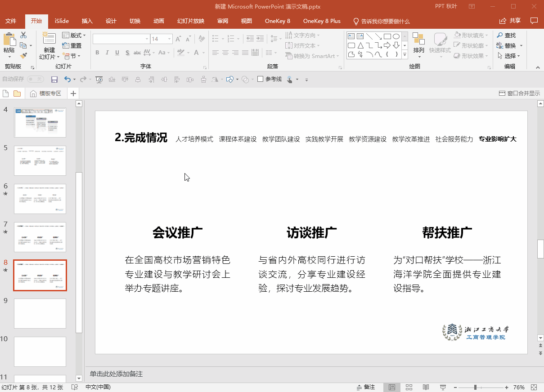The height and width of the screenshot is (392, 544).
Task: Click the Italic formatting icon
Action: [x=108, y=53]
